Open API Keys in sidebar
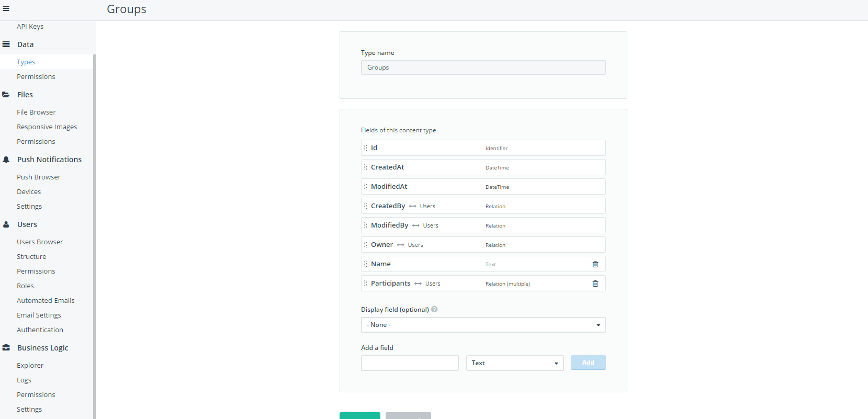 tap(30, 26)
